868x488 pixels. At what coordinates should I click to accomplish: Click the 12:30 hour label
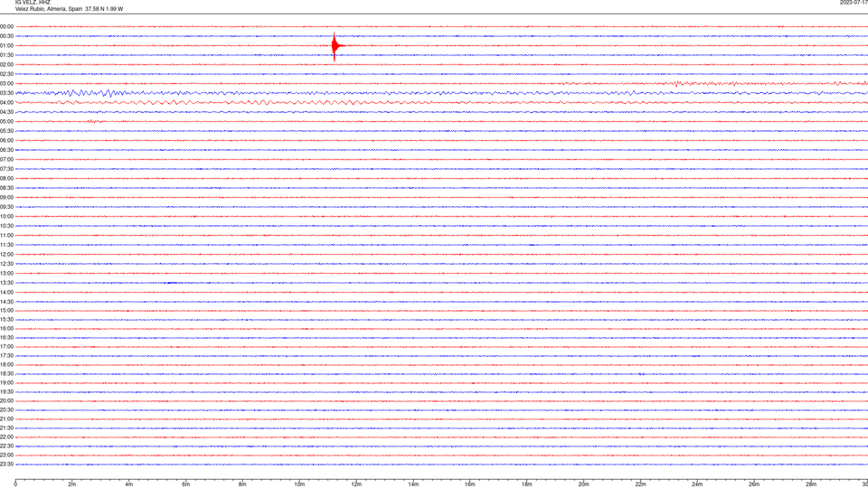(x=6, y=264)
